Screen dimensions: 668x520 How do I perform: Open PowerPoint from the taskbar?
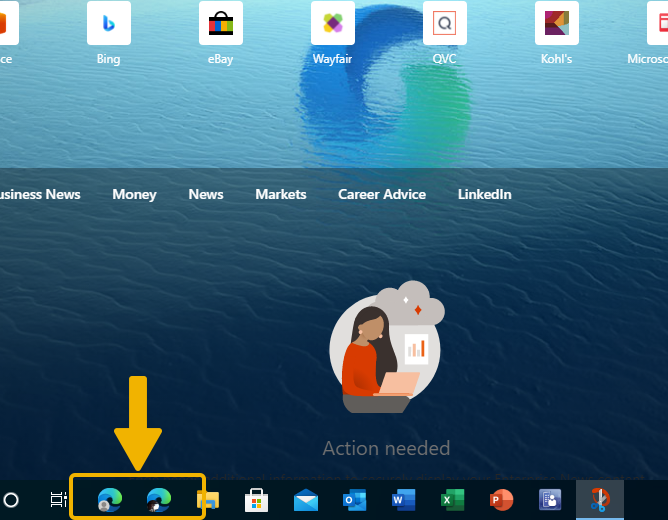click(501, 500)
